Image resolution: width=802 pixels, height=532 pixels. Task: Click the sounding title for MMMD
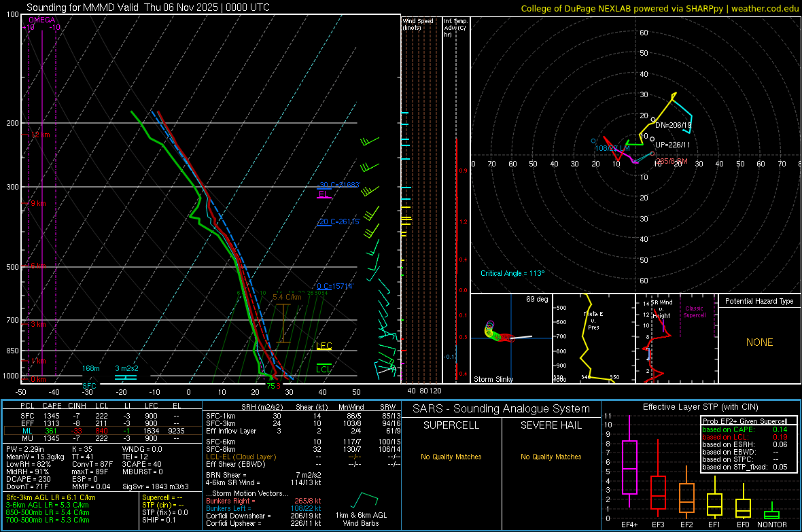[x=147, y=7]
